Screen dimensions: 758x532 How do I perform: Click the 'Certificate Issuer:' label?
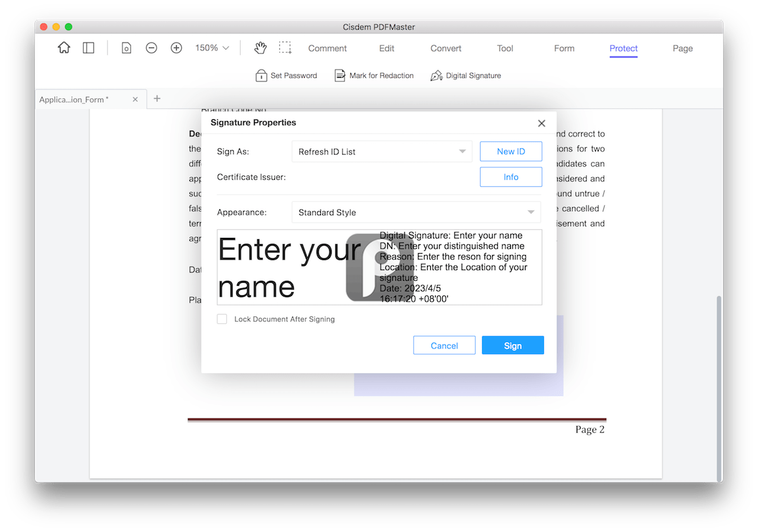coord(251,177)
